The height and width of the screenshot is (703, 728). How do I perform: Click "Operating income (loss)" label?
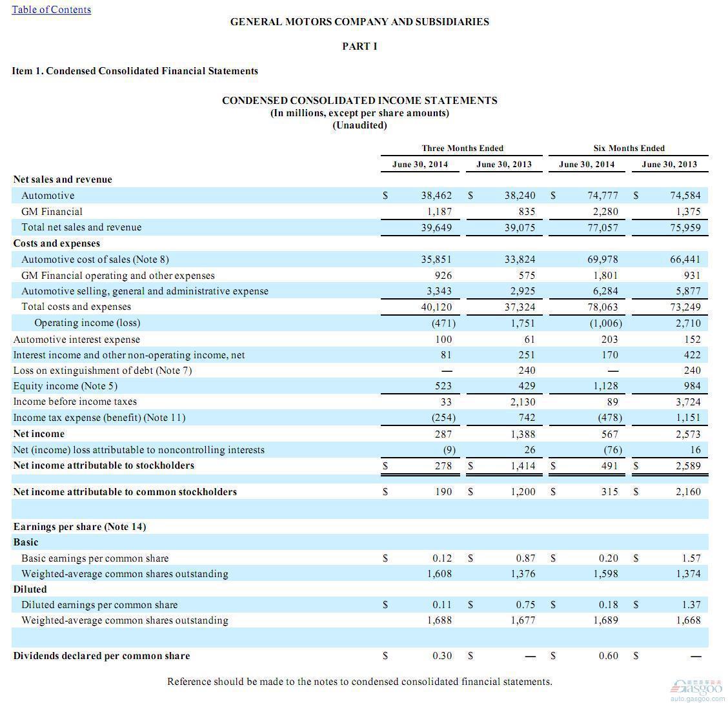pyautogui.click(x=87, y=323)
